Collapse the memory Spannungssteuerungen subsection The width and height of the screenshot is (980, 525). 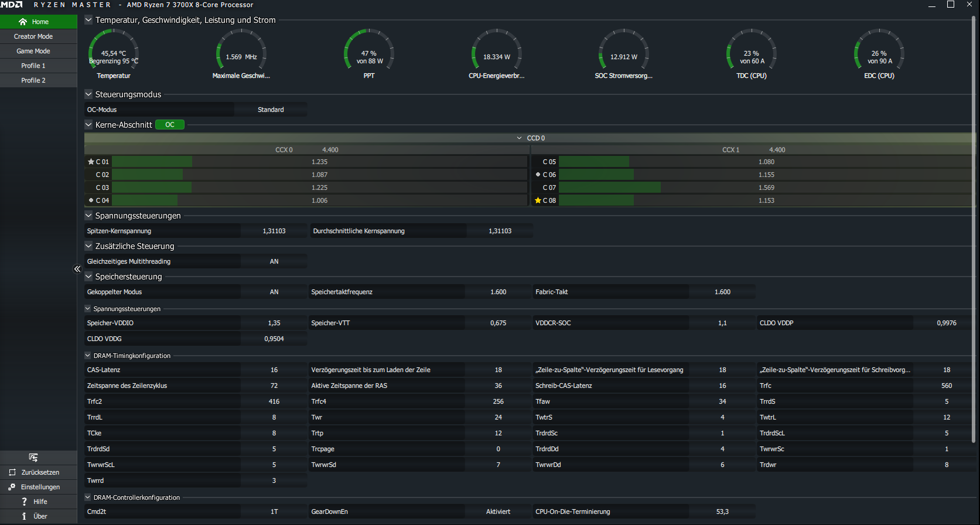(x=88, y=309)
